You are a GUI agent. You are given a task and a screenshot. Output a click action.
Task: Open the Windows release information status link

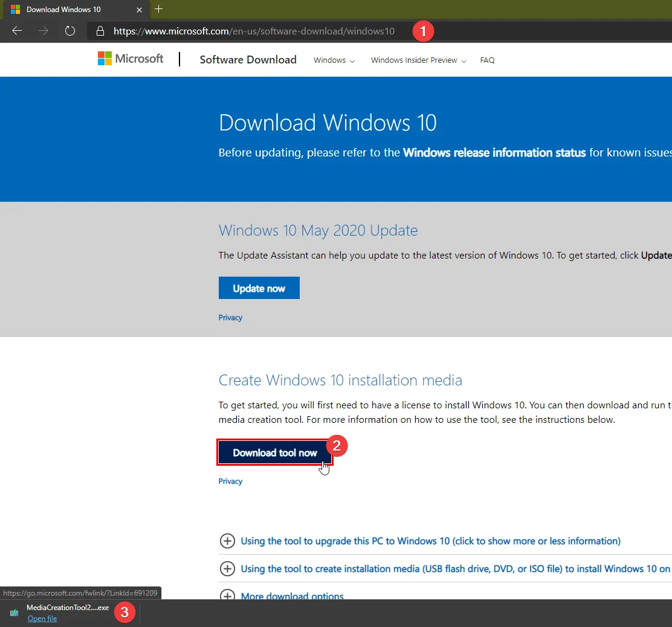point(494,153)
